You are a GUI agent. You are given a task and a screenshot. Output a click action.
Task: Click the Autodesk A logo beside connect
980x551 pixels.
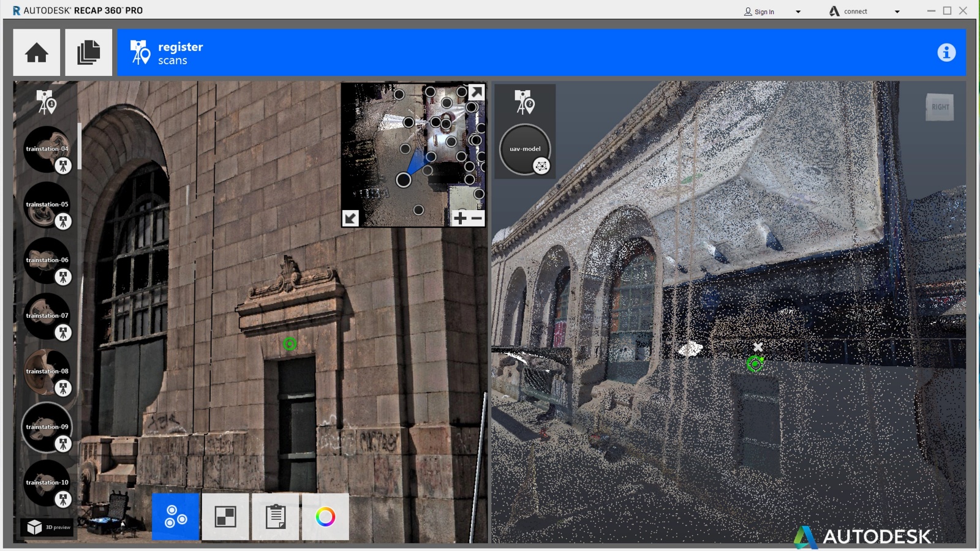834,11
